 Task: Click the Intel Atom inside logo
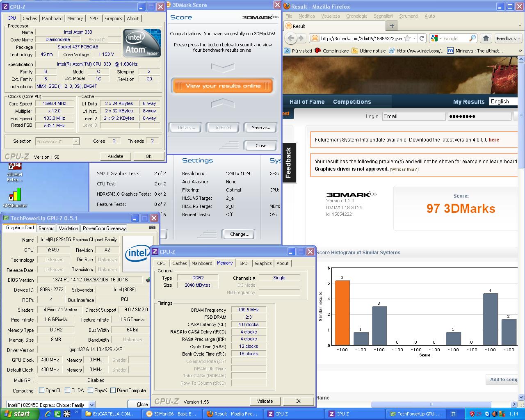[x=142, y=43]
